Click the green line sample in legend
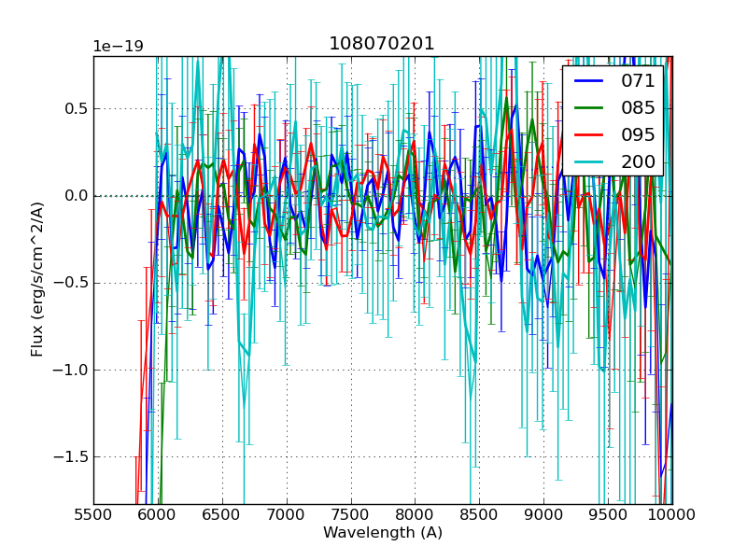The width and height of the screenshot is (747, 560). (x=590, y=107)
